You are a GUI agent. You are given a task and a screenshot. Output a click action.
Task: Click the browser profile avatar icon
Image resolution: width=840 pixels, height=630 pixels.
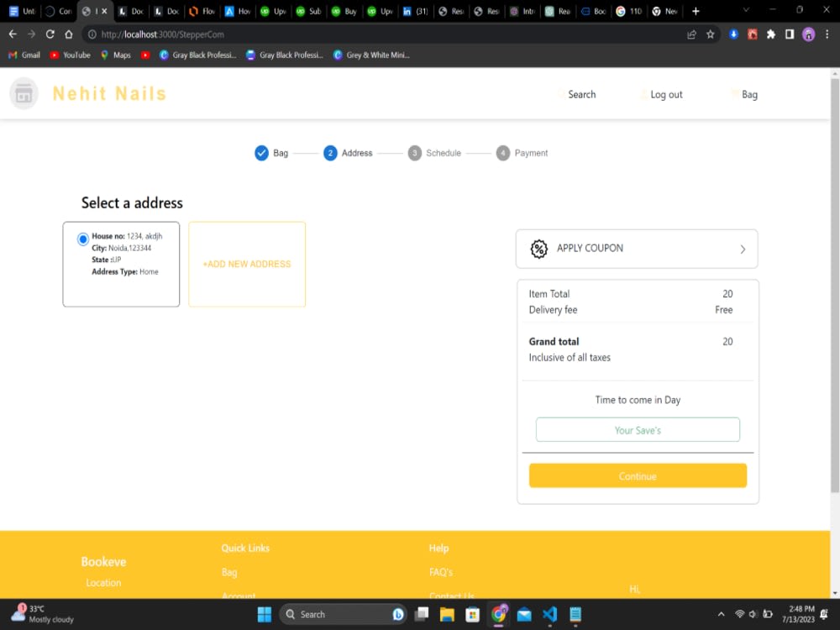pyautogui.click(x=808, y=34)
